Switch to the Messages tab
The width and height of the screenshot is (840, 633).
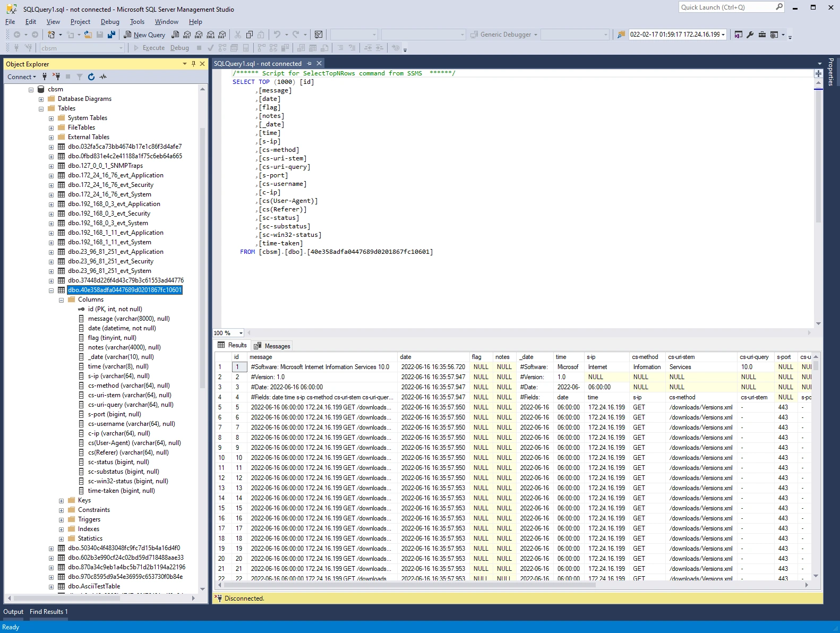click(272, 346)
